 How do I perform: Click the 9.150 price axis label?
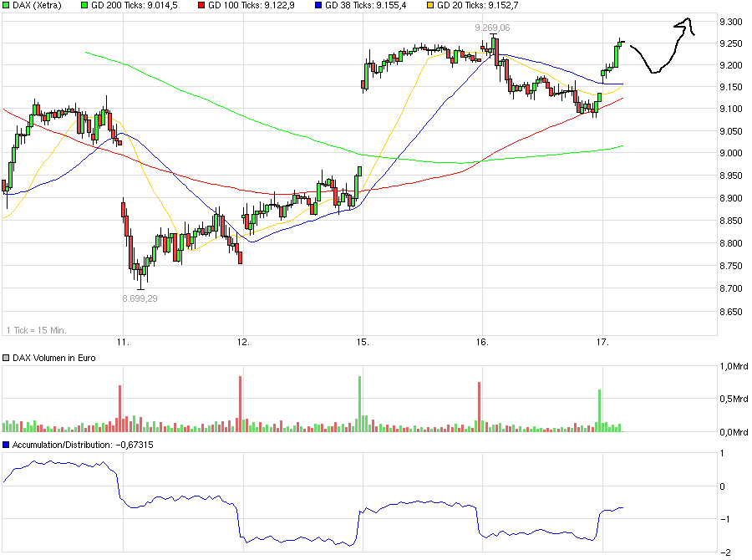[731, 87]
